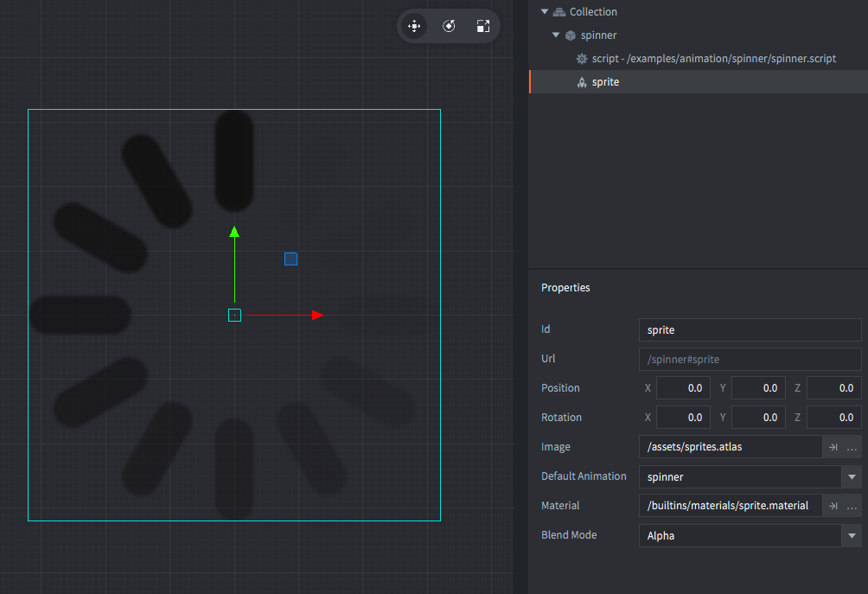
Task: Open the Blend Mode dropdown
Action: click(852, 536)
